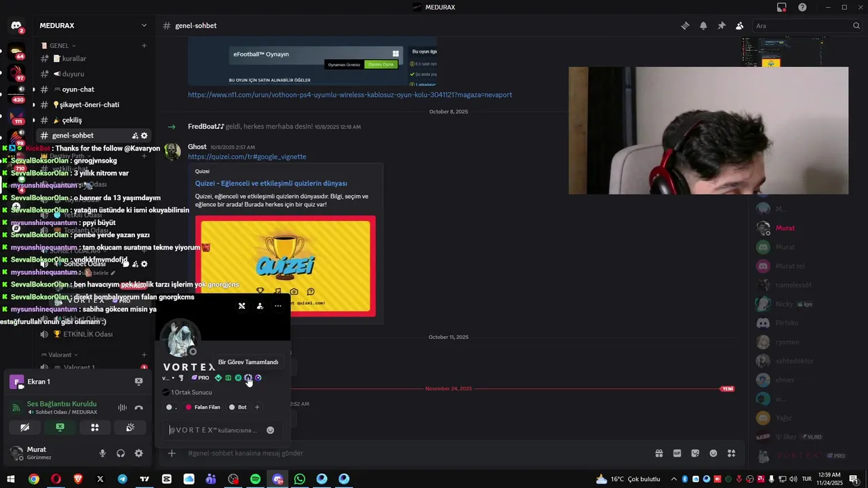Screen dimensions: 868x488
Task: Send a gift with the gift icon
Action: click(658, 453)
